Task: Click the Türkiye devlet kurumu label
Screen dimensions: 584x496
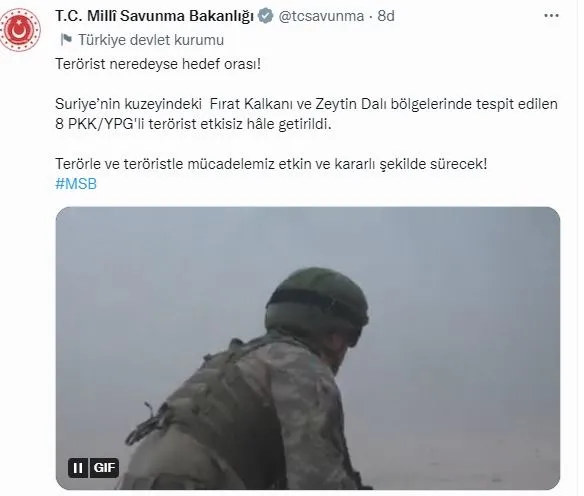Action: point(151,40)
